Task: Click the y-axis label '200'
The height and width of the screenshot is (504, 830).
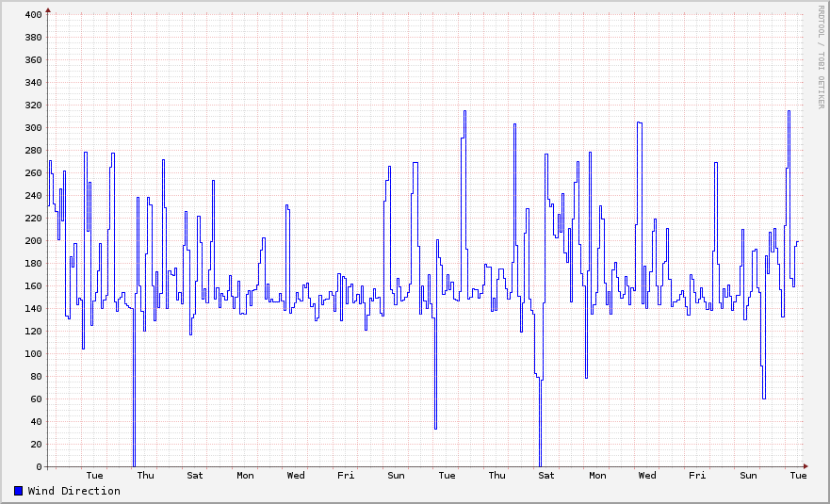Action: coord(33,241)
